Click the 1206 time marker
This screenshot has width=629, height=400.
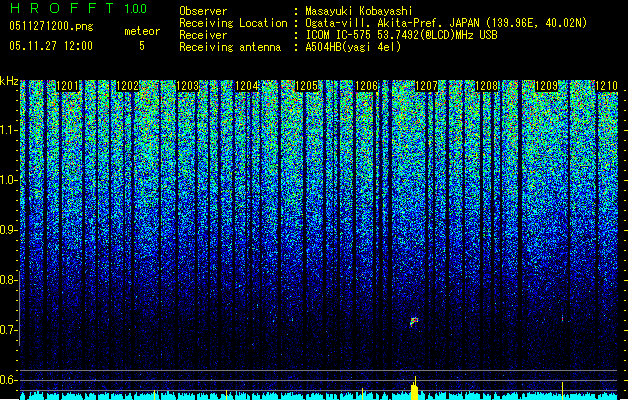tap(366, 86)
